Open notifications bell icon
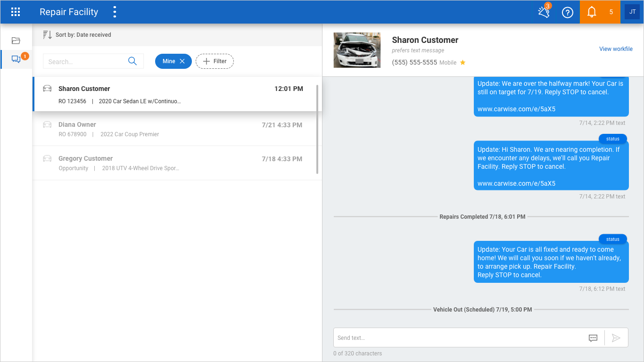The height and width of the screenshot is (362, 644). [592, 12]
